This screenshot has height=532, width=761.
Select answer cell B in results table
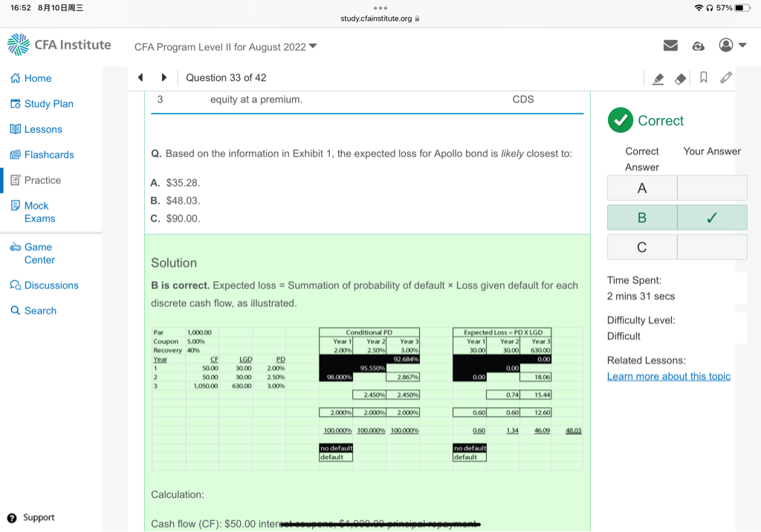(x=641, y=218)
